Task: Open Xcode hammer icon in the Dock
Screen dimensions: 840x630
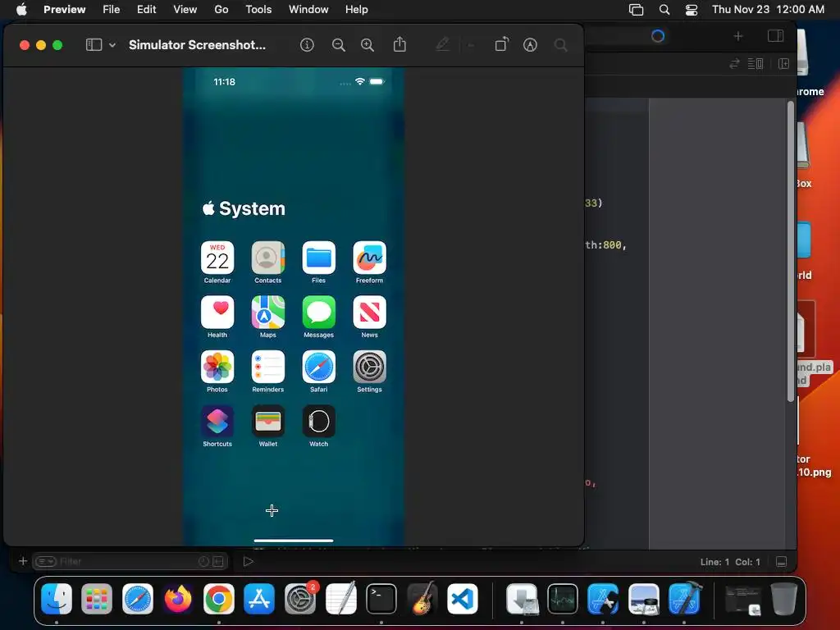Action: tap(685, 599)
